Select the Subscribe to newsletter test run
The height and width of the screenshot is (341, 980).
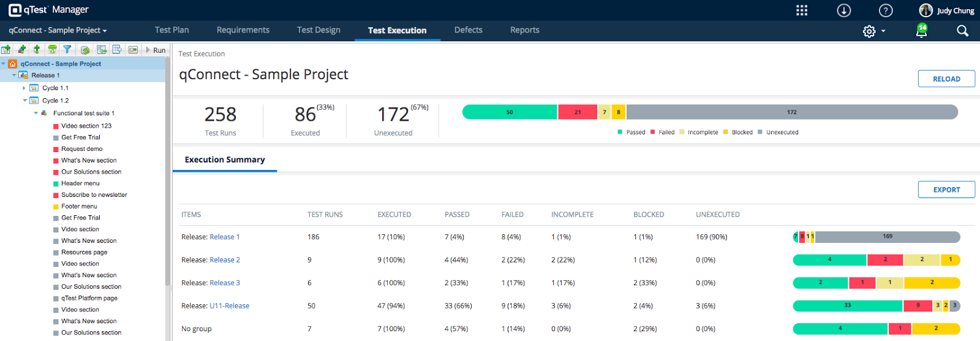click(94, 195)
